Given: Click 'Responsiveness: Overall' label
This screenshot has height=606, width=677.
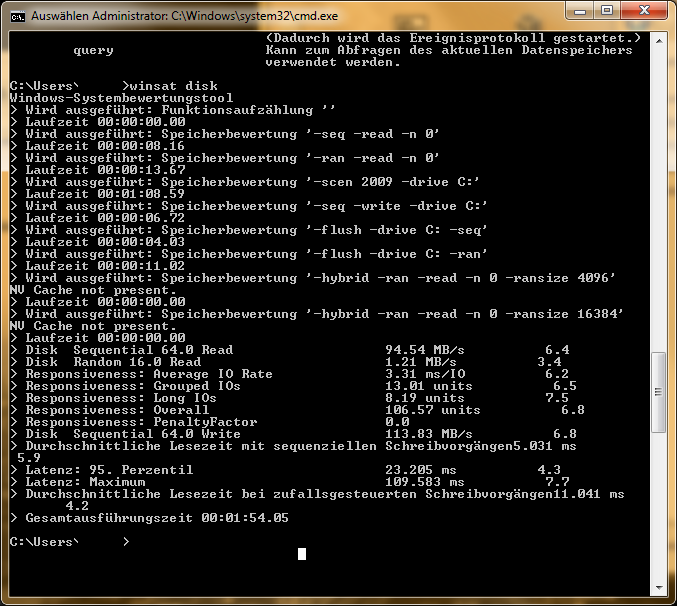Looking at the screenshot, I should [117, 410].
